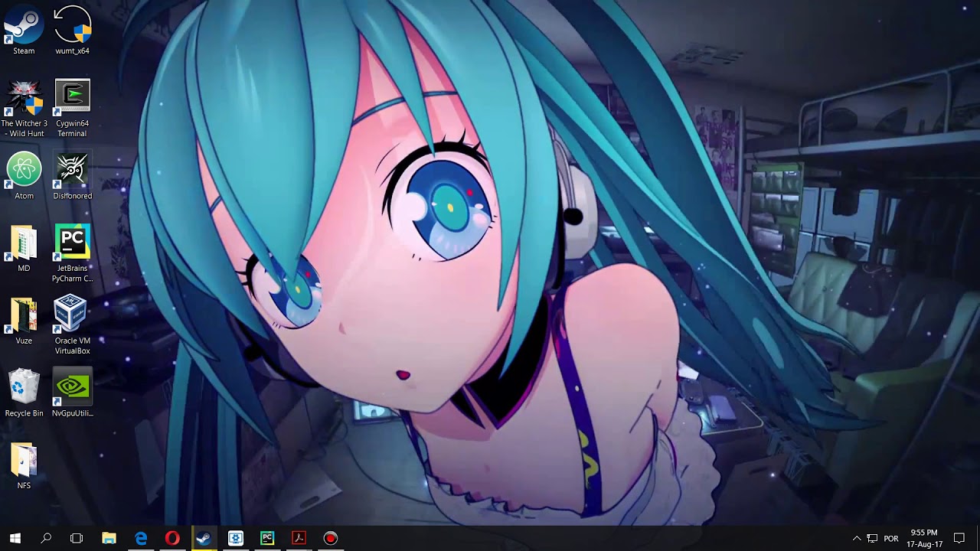Show hidden system tray icons
980x551 pixels.
click(x=857, y=538)
